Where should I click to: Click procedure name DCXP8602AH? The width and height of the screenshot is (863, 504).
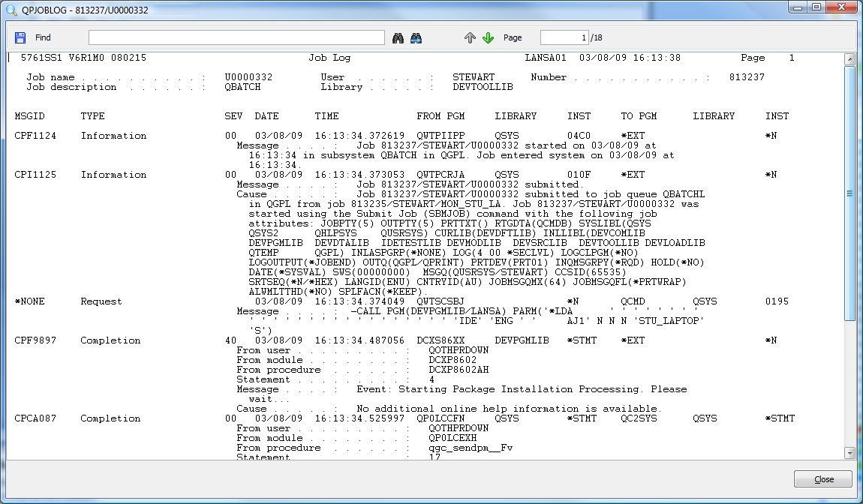pos(459,370)
